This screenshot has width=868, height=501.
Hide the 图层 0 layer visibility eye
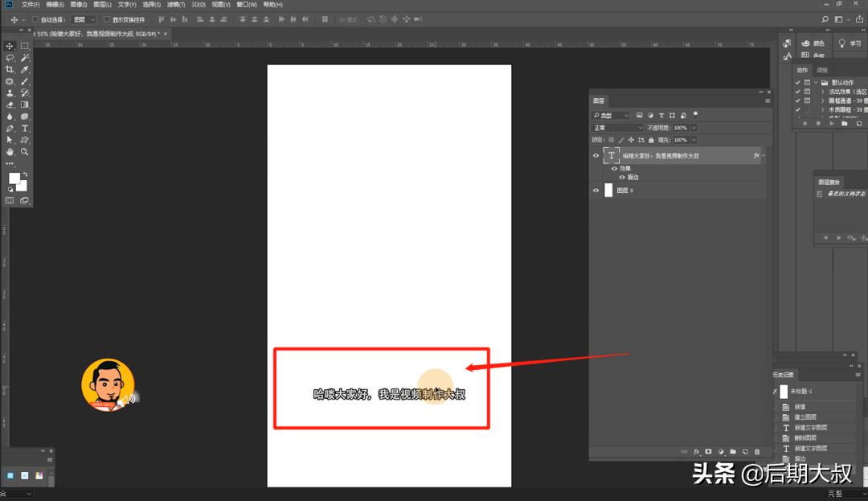point(596,191)
